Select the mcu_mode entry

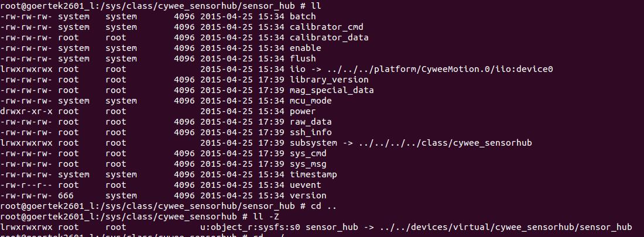pyautogui.click(x=310, y=101)
